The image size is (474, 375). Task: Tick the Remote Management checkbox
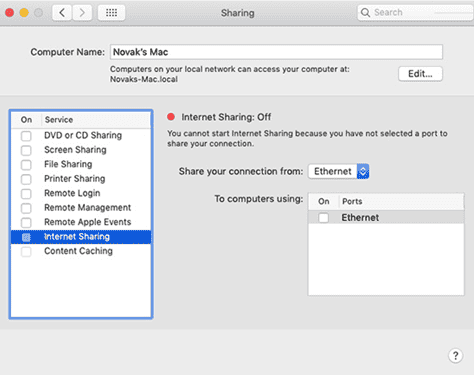click(x=26, y=208)
